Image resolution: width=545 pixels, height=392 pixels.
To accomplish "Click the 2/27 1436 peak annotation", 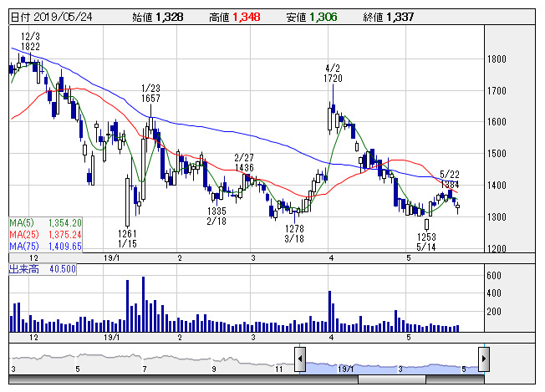I will pyautogui.click(x=244, y=163).
